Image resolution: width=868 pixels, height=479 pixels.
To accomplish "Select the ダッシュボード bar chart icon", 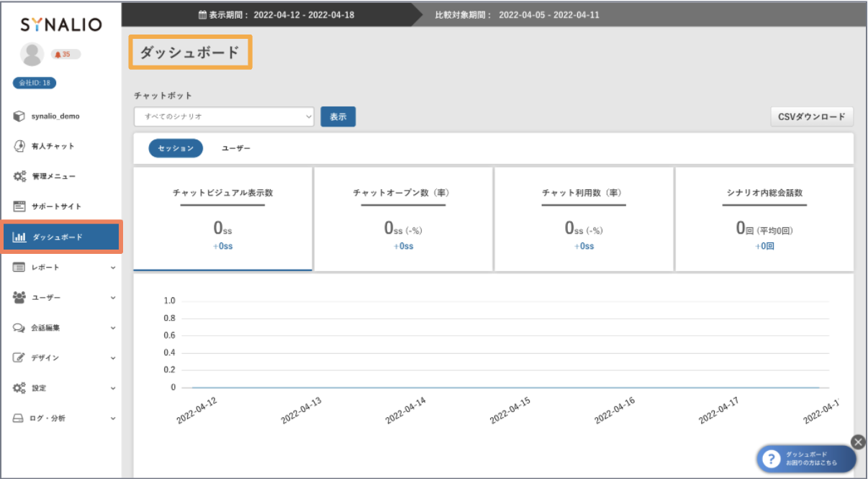I will click(19, 237).
